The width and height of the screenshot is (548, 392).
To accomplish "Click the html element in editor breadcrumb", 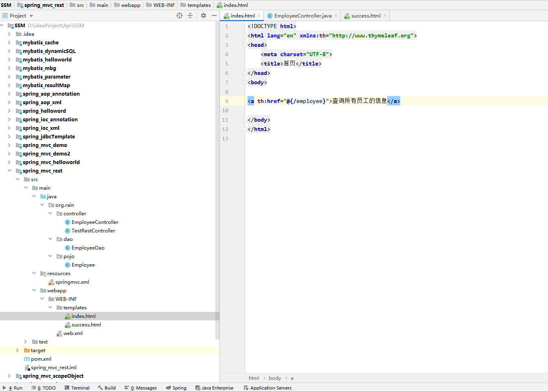I will (254, 378).
